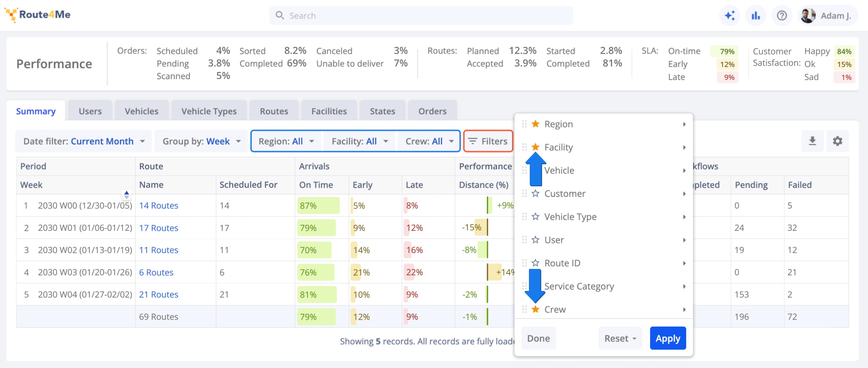The width and height of the screenshot is (868, 368).
Task: Open the Crew: All dropdown
Action: [429, 141]
